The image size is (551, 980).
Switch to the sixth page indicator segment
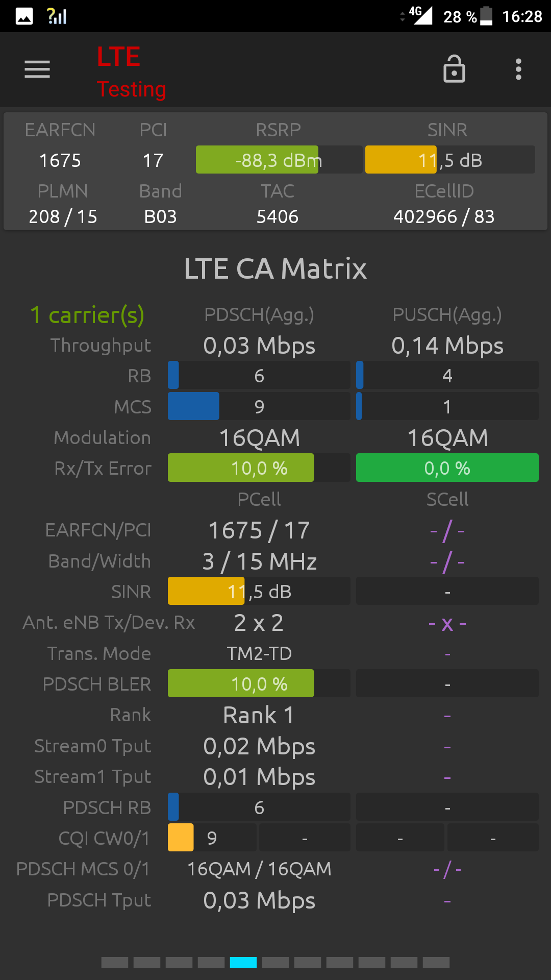pos(275,962)
